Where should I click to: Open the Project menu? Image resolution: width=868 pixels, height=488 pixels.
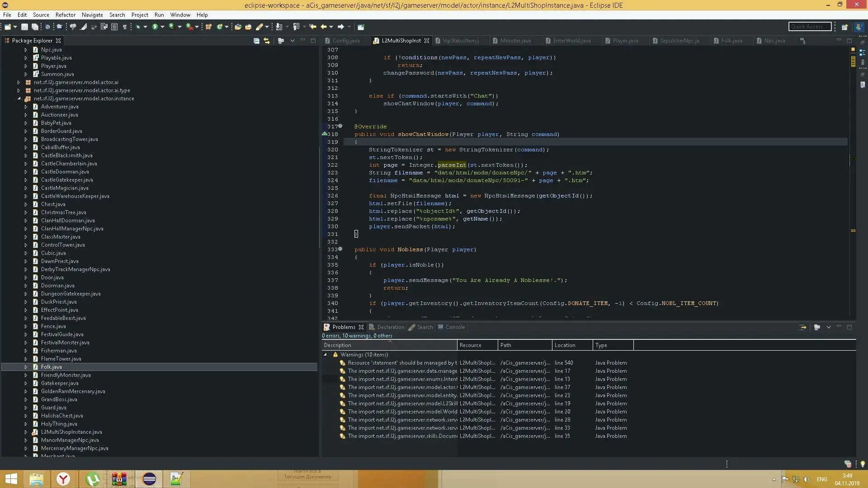(140, 14)
